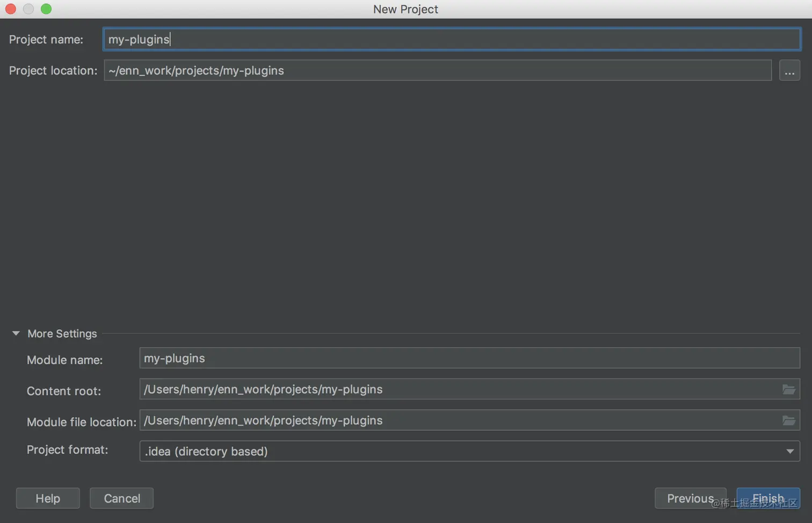The height and width of the screenshot is (523, 812).
Task: Click the Project location label
Action: pos(53,70)
